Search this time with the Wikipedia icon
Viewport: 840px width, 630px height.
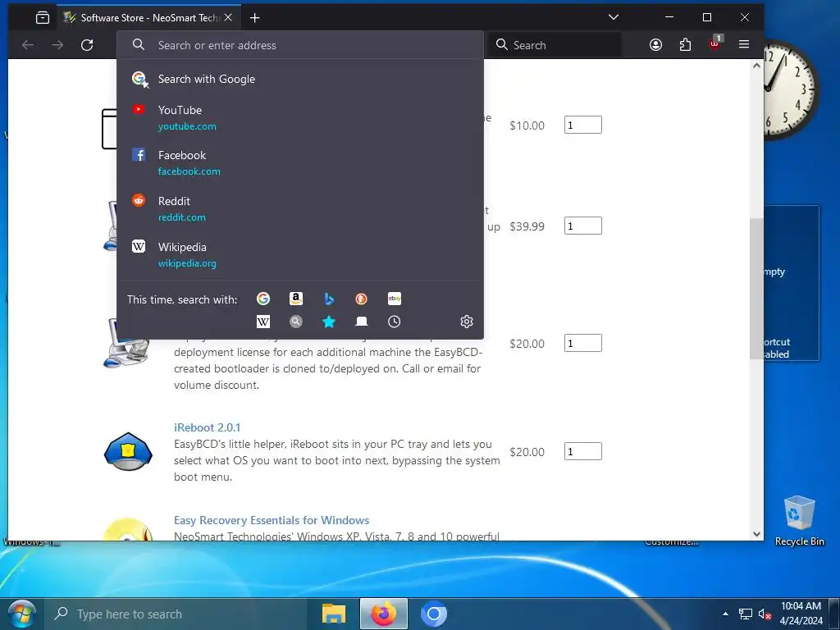point(263,322)
